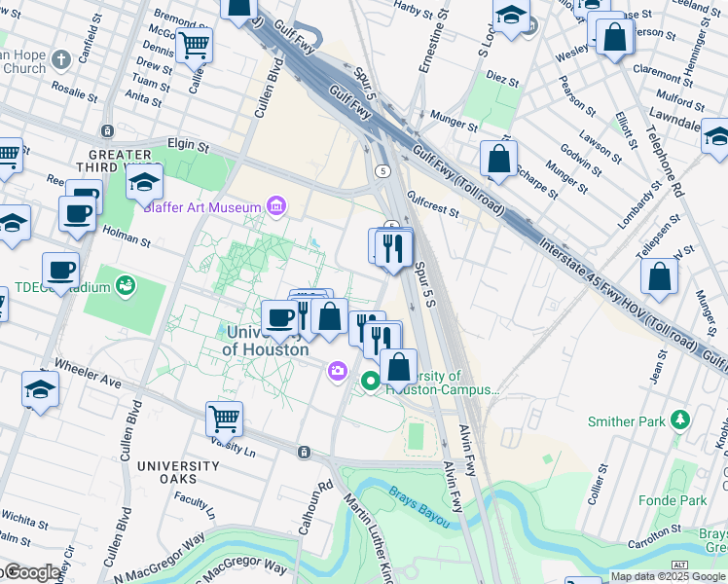Select the shopping cart marker near Callie St
Image resolution: width=728 pixels, height=584 pixels.
coord(195,48)
